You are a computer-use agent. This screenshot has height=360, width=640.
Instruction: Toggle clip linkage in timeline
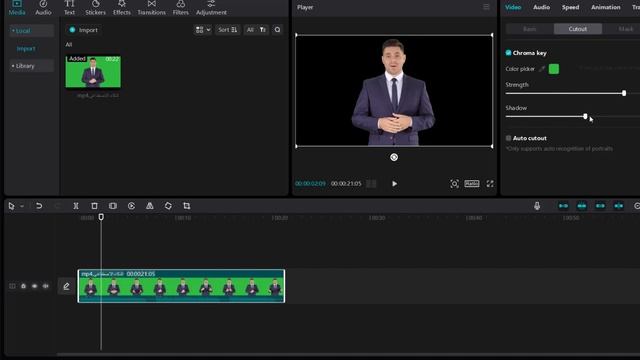pyautogui.click(x=600, y=206)
